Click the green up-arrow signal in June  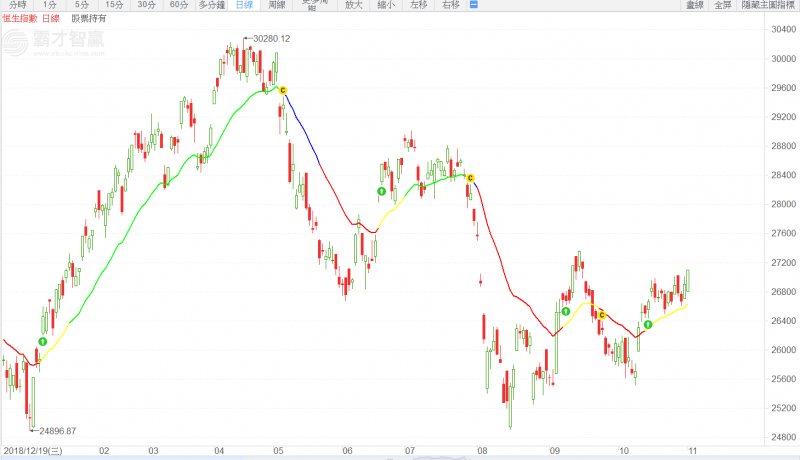381,191
